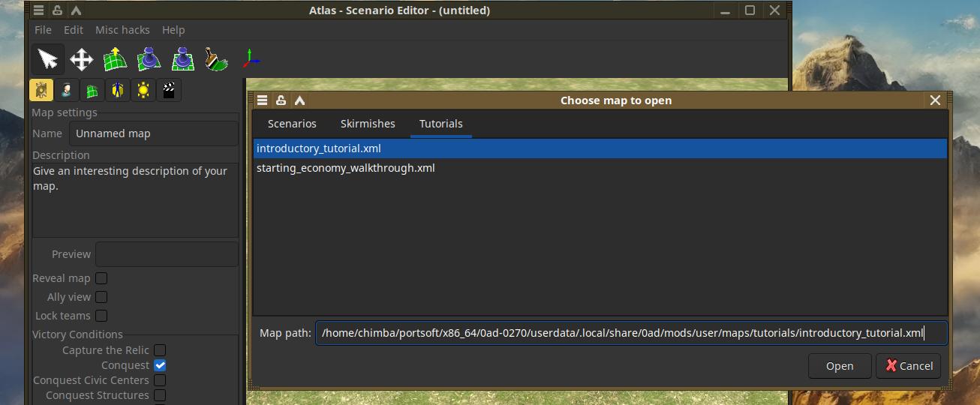The height and width of the screenshot is (405, 980).
Task: Toggle the XYZ axis tool
Action: point(251,59)
